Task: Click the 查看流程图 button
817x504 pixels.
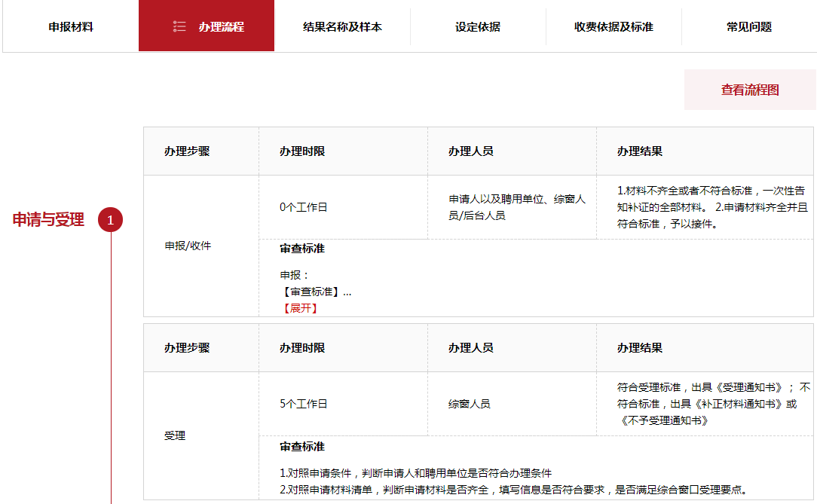Action: coord(751,90)
